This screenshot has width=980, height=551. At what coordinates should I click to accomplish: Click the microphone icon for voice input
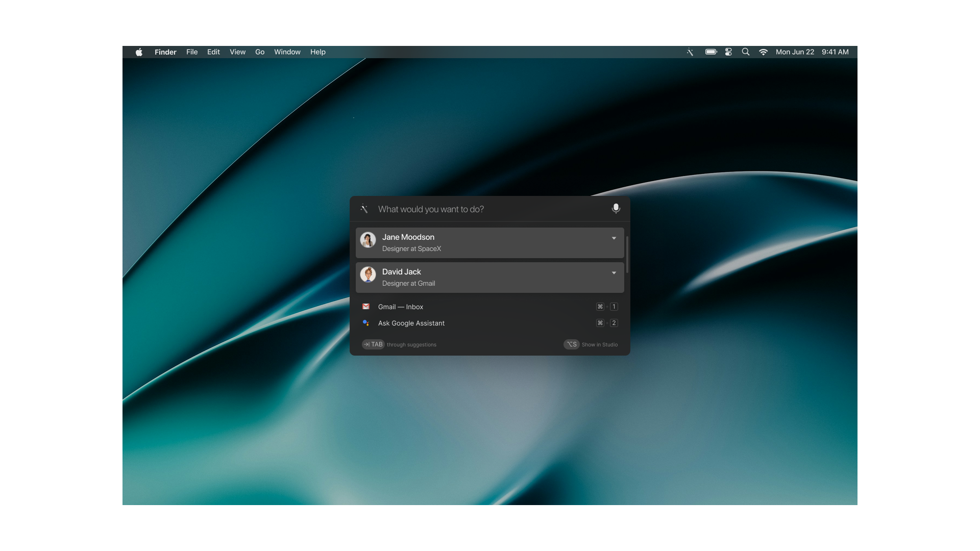[x=616, y=209]
